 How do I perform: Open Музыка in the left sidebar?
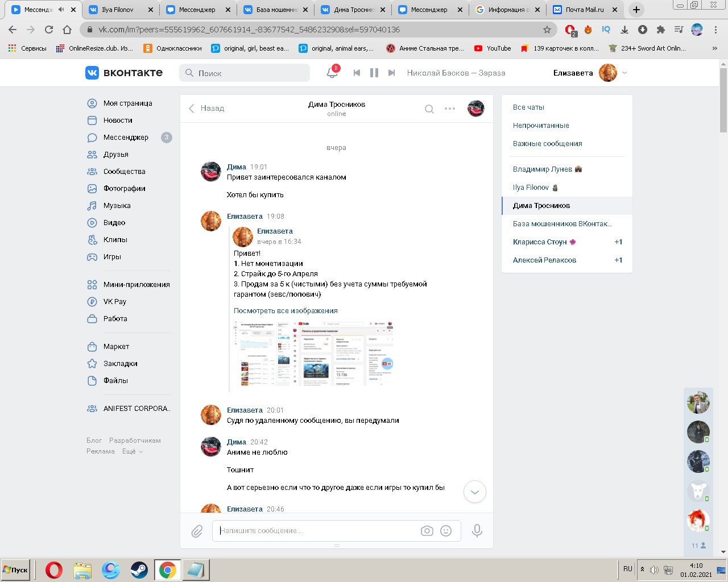(x=117, y=206)
